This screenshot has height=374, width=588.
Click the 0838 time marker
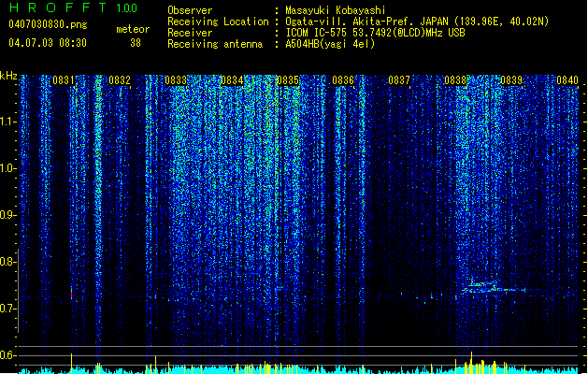[x=455, y=80]
